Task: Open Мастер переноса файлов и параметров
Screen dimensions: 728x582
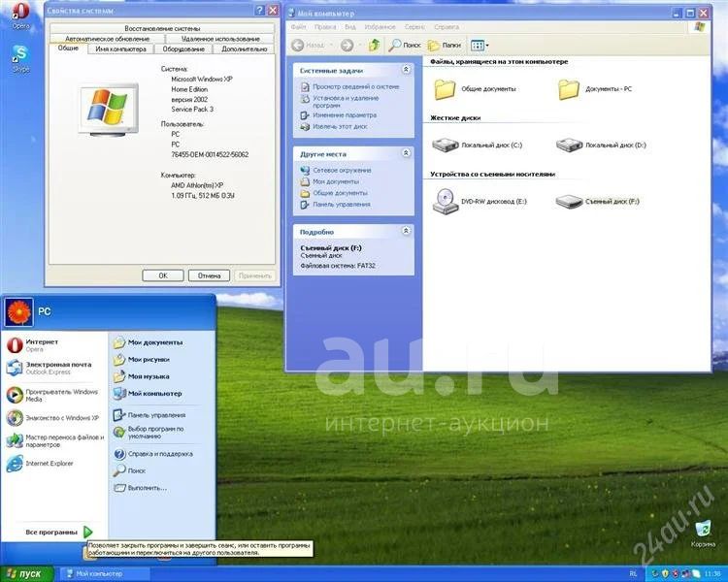Action: click(x=54, y=440)
